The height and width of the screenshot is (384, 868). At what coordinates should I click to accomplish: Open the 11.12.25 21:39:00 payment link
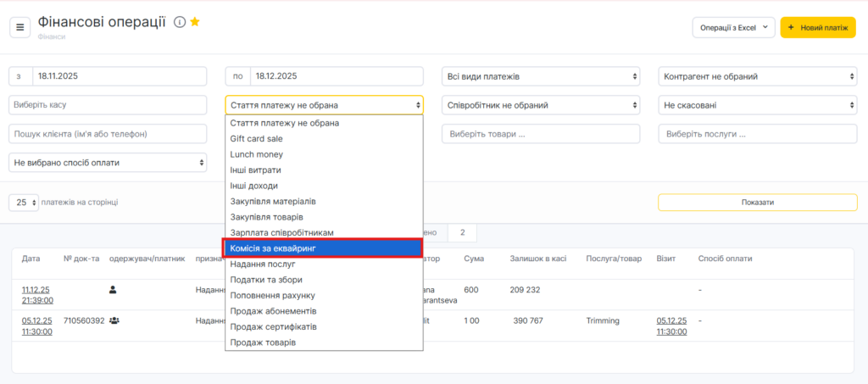click(36, 296)
